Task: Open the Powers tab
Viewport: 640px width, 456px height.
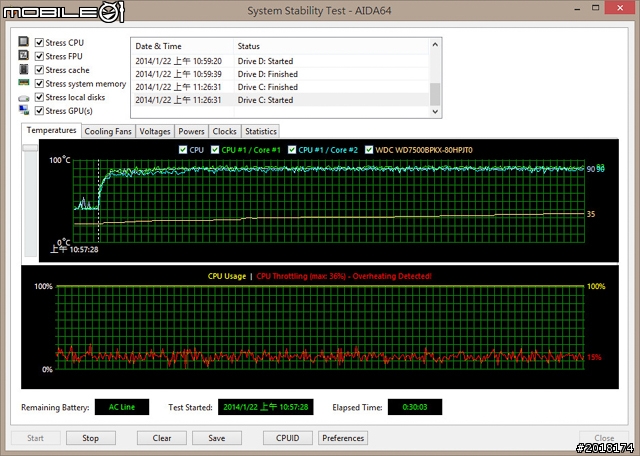Action: click(x=191, y=131)
